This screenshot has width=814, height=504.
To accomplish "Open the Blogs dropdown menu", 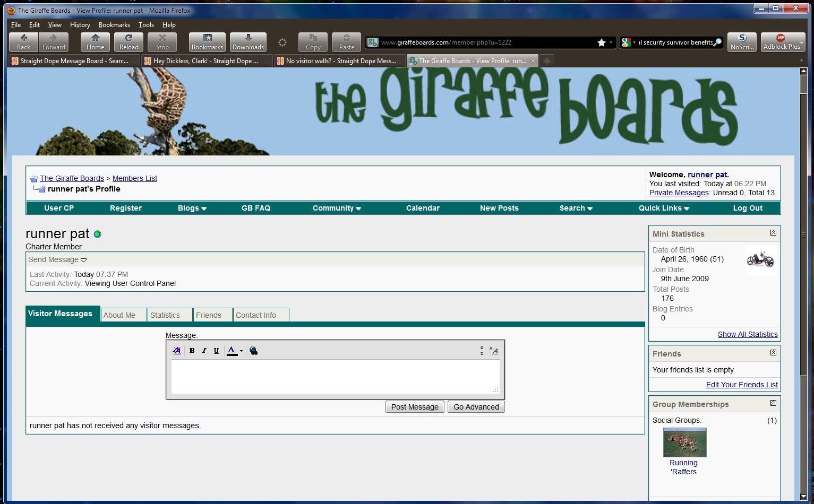I will tap(192, 208).
